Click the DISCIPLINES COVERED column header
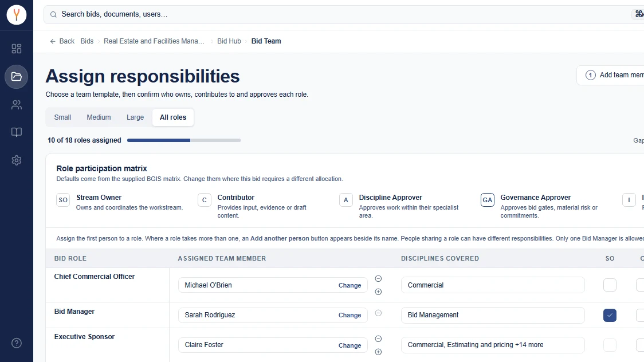 click(440, 258)
